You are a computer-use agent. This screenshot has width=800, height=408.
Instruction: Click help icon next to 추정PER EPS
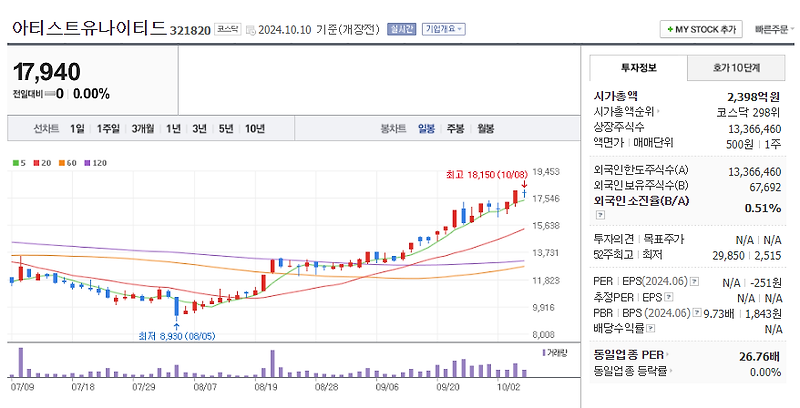[x=669, y=297]
